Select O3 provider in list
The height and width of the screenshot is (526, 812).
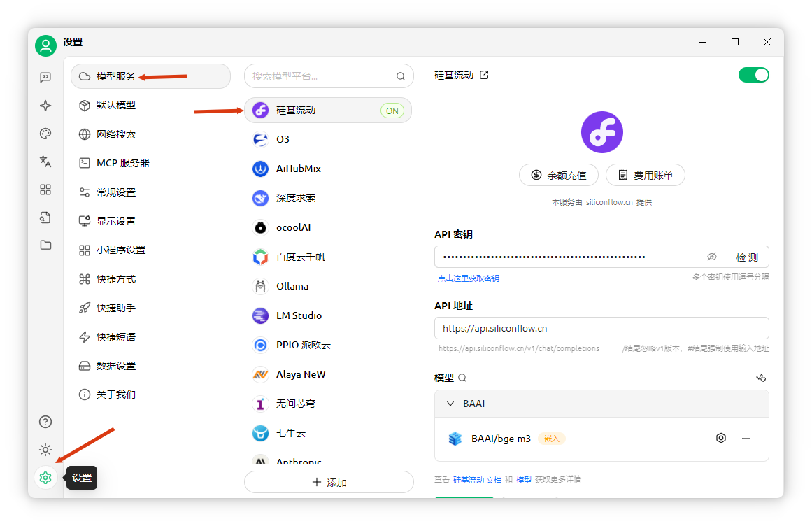(x=328, y=139)
